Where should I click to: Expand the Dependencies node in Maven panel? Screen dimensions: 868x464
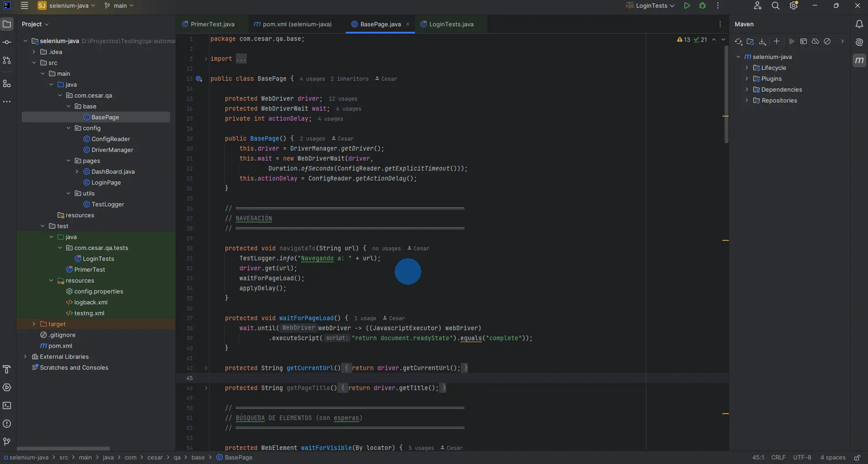pyautogui.click(x=747, y=89)
